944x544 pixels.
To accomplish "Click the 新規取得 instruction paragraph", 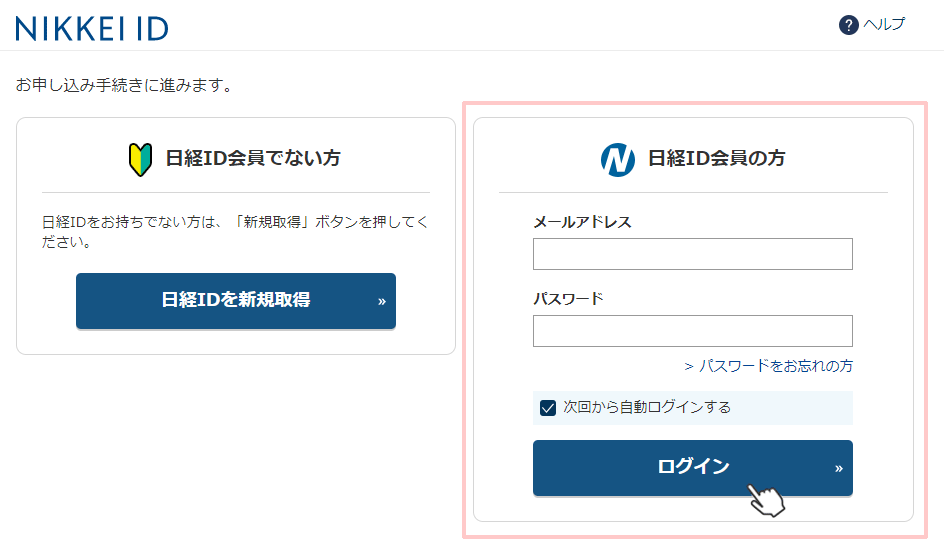I will point(235,232).
